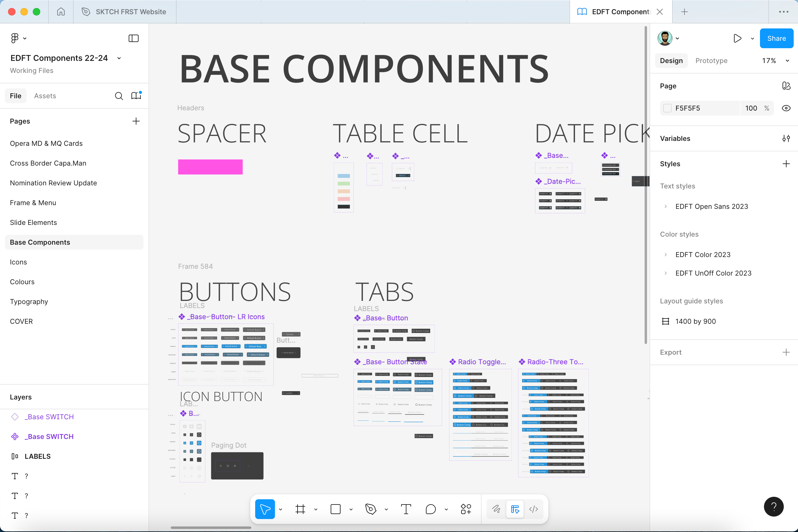This screenshot has width=798, height=532.
Task: Open the variables settings icon
Action: (x=786, y=138)
